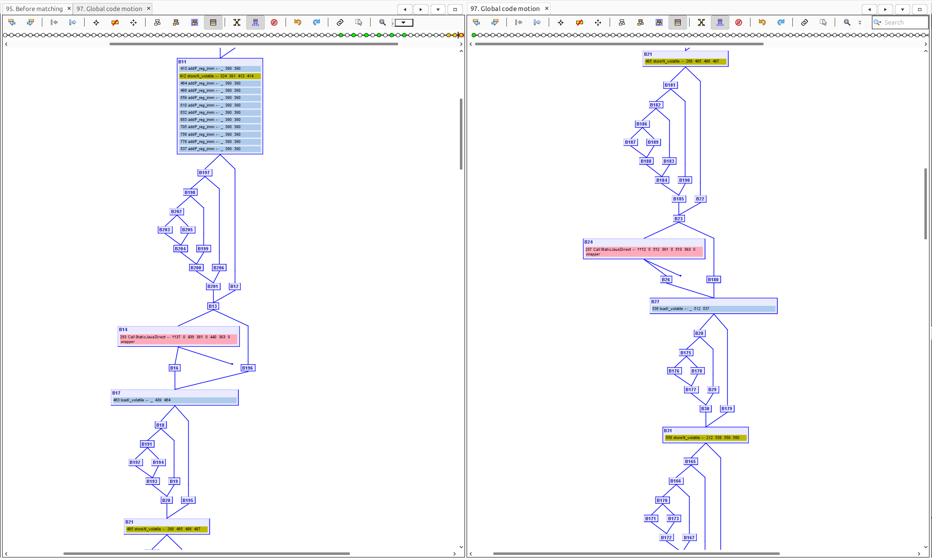This screenshot has height=560, width=932.
Task: Click the undo icon in left toolbar
Action: click(x=297, y=22)
